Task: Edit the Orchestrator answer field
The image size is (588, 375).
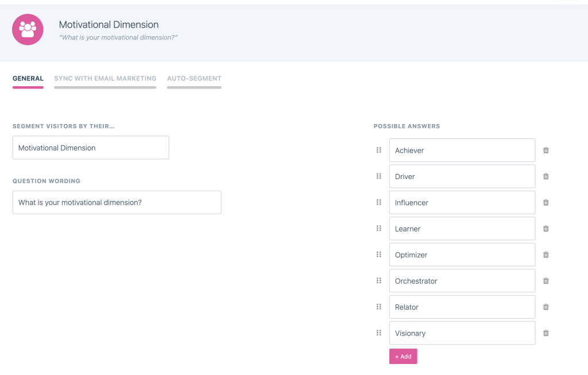Action: pos(462,281)
